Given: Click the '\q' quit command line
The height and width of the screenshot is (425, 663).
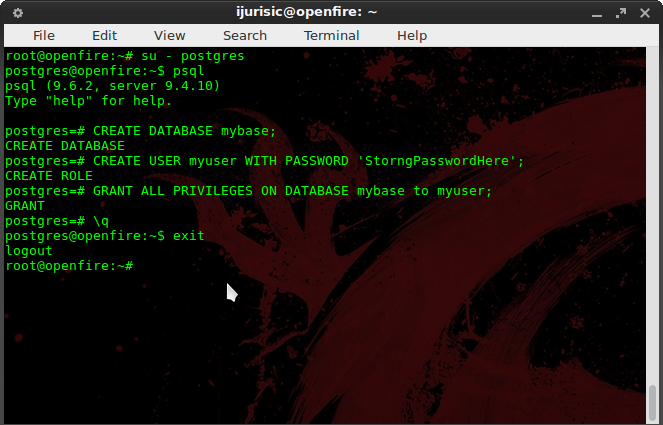Looking at the screenshot, I should tap(57, 221).
